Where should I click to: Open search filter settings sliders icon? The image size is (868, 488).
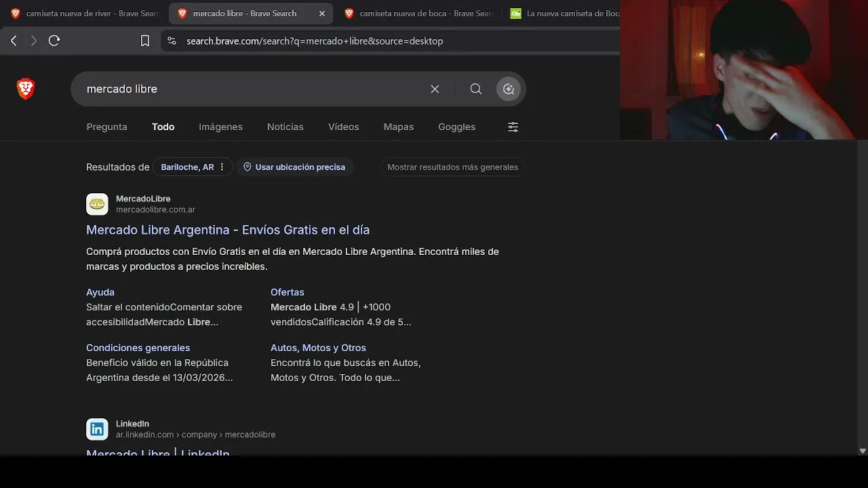[513, 127]
